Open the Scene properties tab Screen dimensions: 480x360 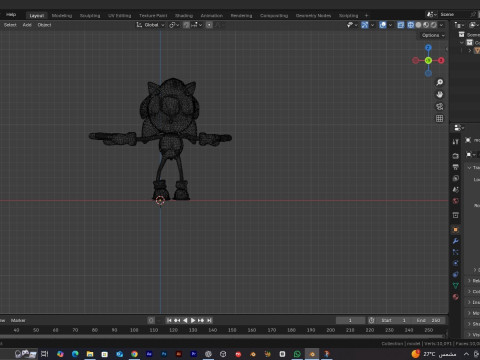pyautogui.click(x=456, y=190)
